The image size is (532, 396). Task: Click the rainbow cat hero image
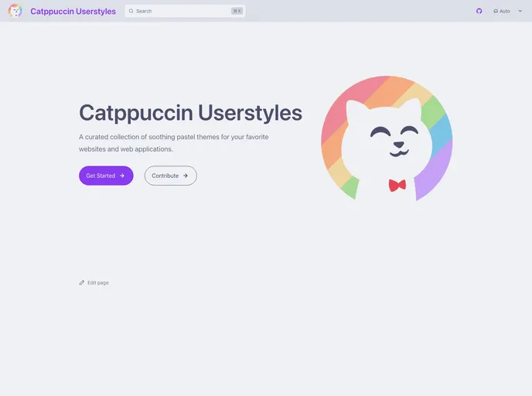pyautogui.click(x=387, y=138)
